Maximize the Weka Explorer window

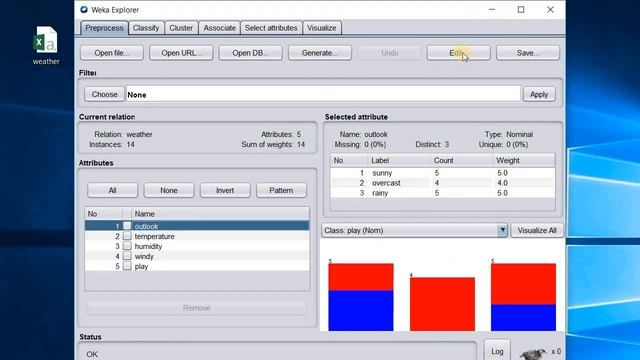coord(521,9)
